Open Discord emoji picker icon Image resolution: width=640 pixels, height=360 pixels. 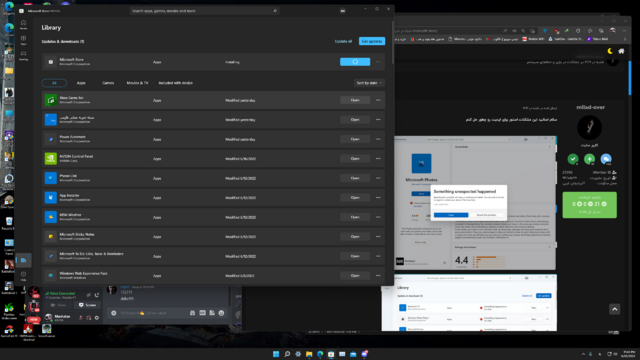point(221,313)
